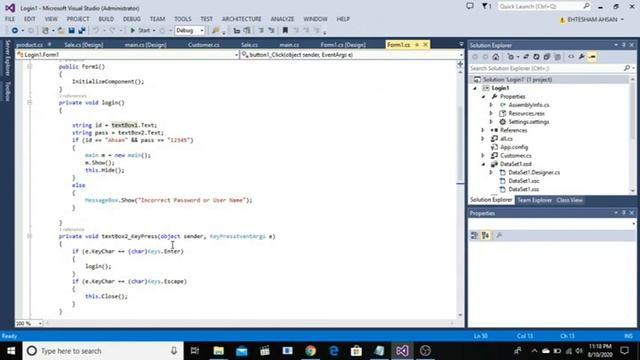
Task: Click the Type here to search box
Action: [x=103, y=351]
